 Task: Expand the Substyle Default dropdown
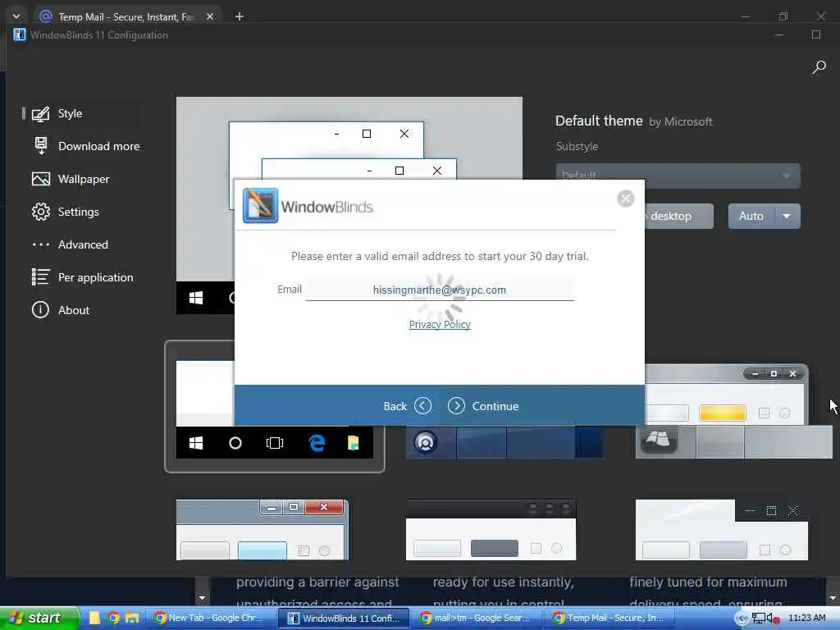(x=678, y=176)
